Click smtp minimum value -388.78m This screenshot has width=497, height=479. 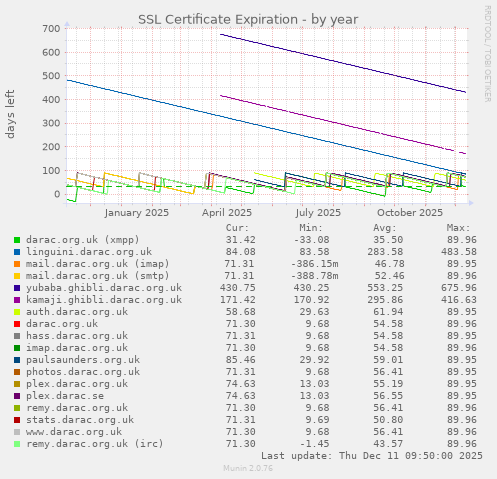(x=314, y=276)
